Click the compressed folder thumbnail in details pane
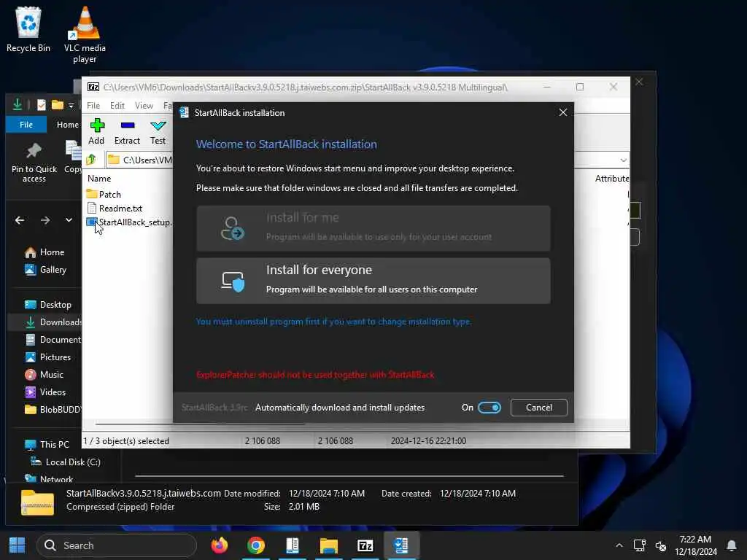The height and width of the screenshot is (560, 747). [38, 502]
